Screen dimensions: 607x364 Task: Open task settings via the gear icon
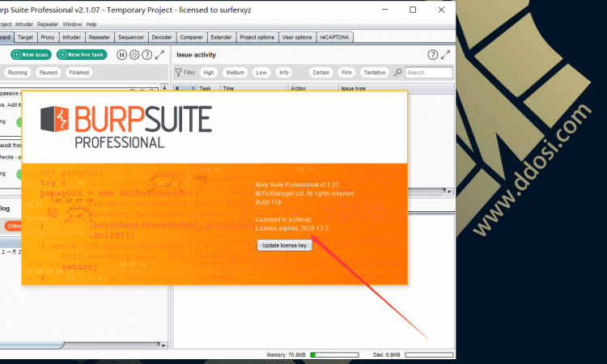[x=134, y=55]
